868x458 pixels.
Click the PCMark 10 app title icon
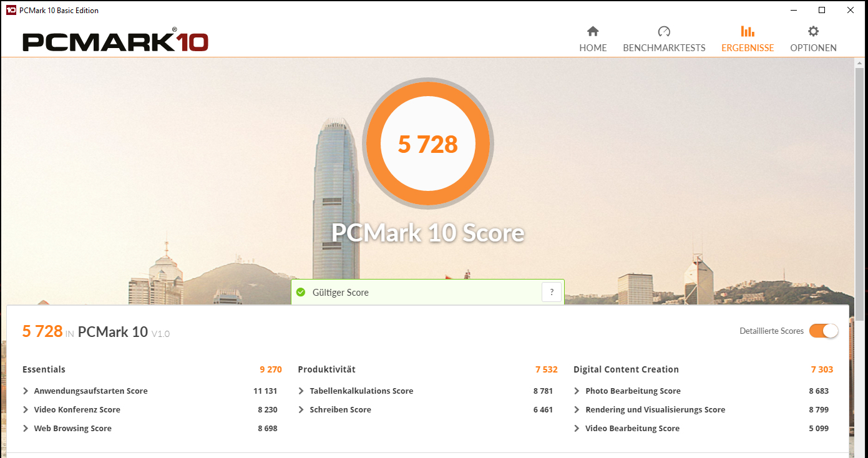(11, 10)
